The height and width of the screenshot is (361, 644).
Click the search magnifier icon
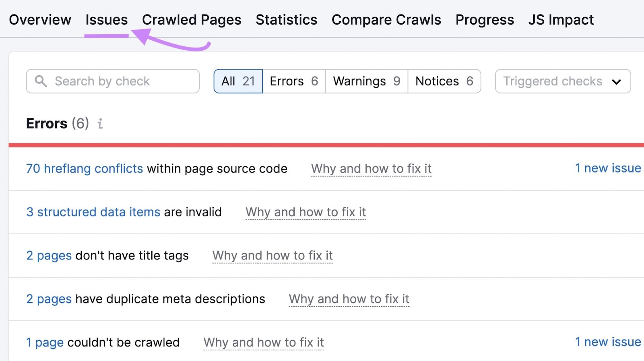pos(41,81)
